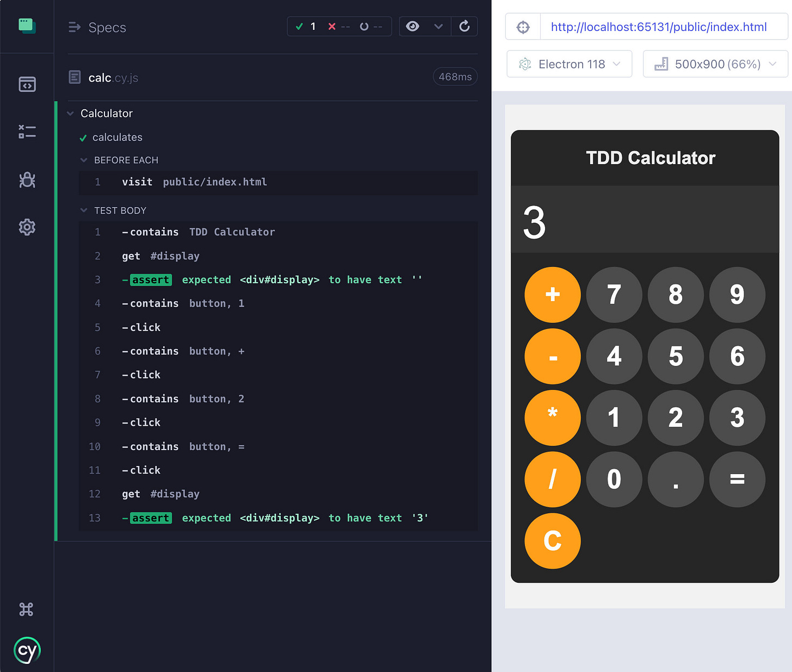Click the calc.cy.js file icon
792x672 pixels.
(x=75, y=77)
